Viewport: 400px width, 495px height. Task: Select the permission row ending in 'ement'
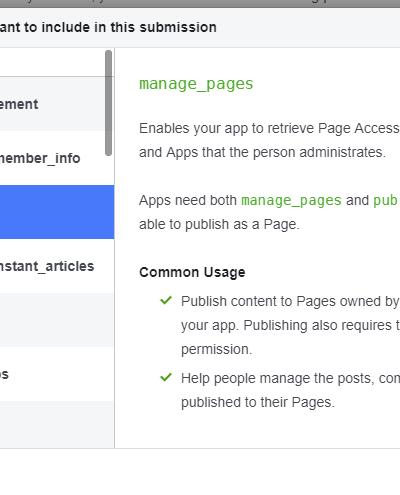[x=57, y=104]
